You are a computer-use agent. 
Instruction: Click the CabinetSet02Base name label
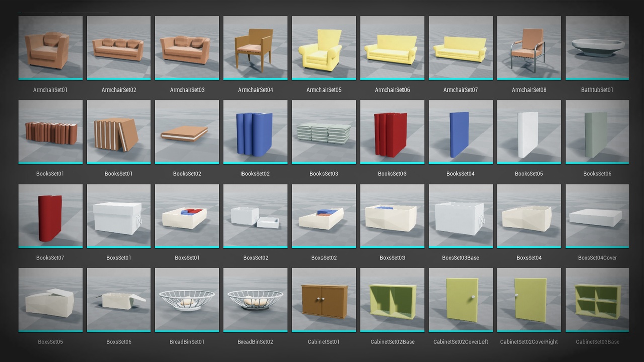pyautogui.click(x=392, y=342)
